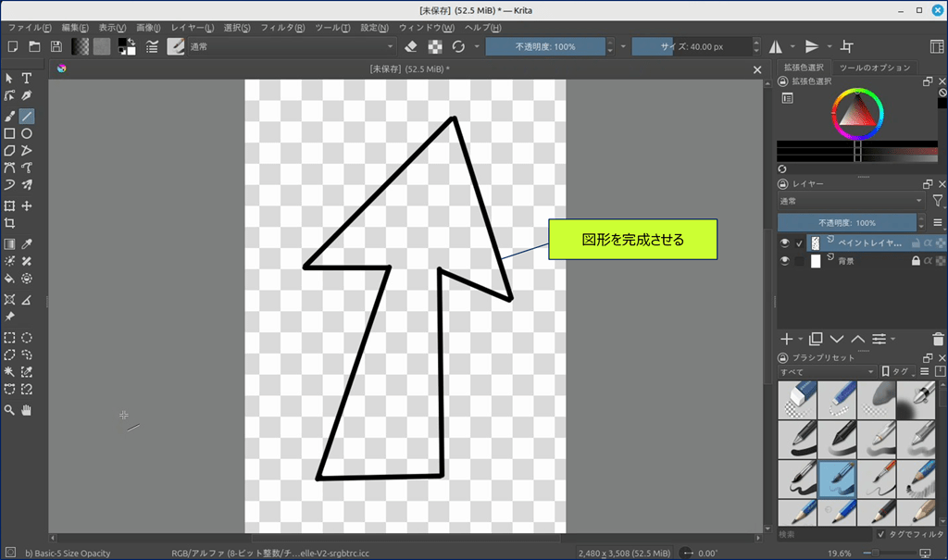Select the Ellipse tool
This screenshot has height=560, width=948.
pyautogui.click(x=27, y=133)
